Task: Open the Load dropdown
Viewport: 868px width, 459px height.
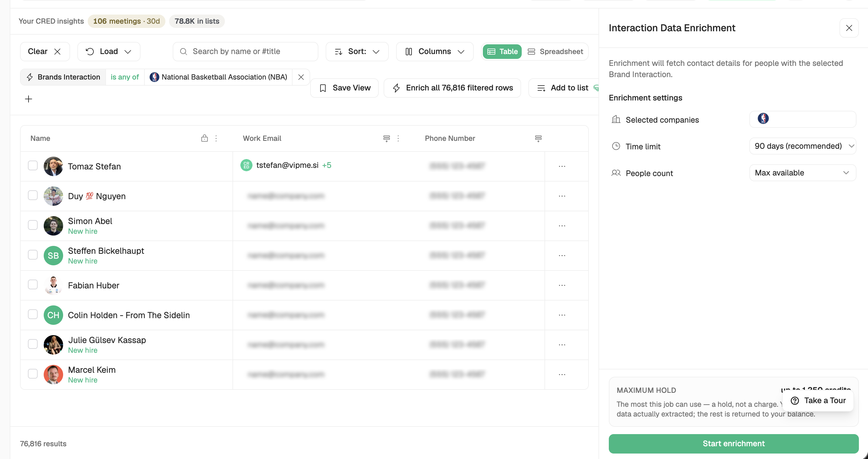Action: pos(109,52)
